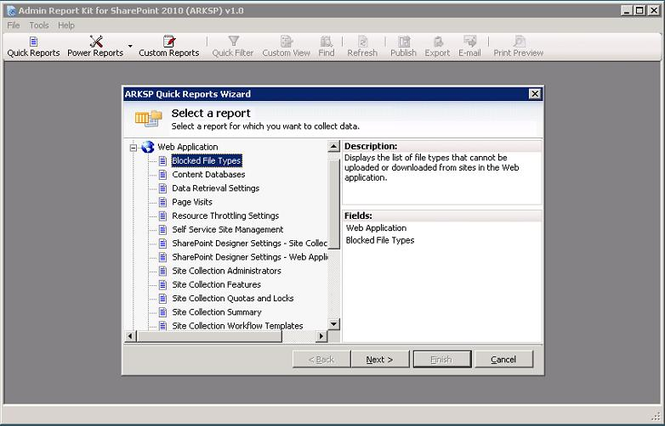Open Quick Reports from the toolbar
This screenshot has height=426, width=665.
point(33,47)
